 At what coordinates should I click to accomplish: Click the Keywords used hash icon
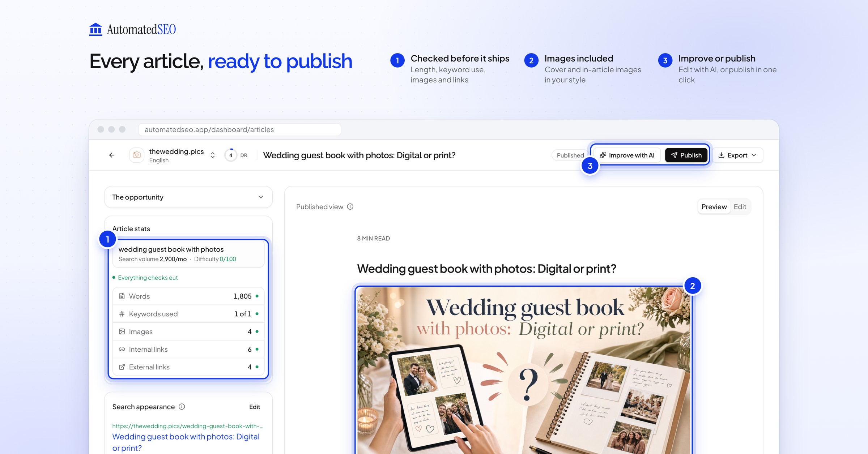(x=122, y=314)
